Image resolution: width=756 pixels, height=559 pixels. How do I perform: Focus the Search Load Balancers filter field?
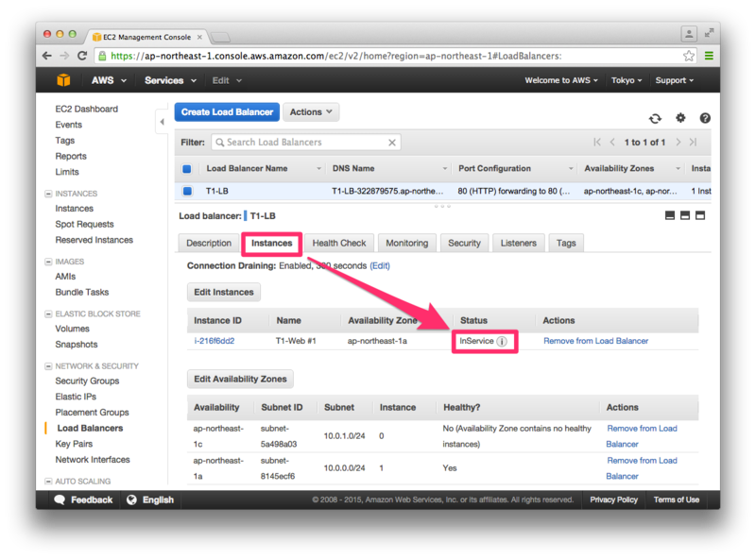[x=305, y=143]
